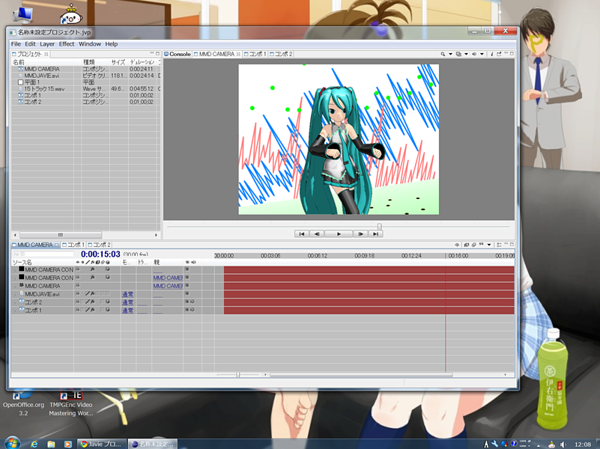Toggle 3D layer switch of コンポ 2
The height and width of the screenshot is (449, 600).
[108, 302]
